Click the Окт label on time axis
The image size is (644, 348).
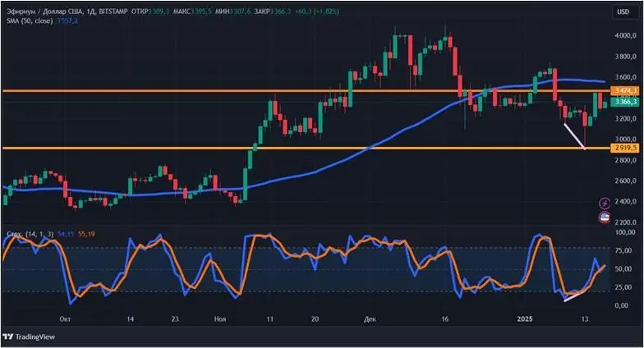[65, 318]
